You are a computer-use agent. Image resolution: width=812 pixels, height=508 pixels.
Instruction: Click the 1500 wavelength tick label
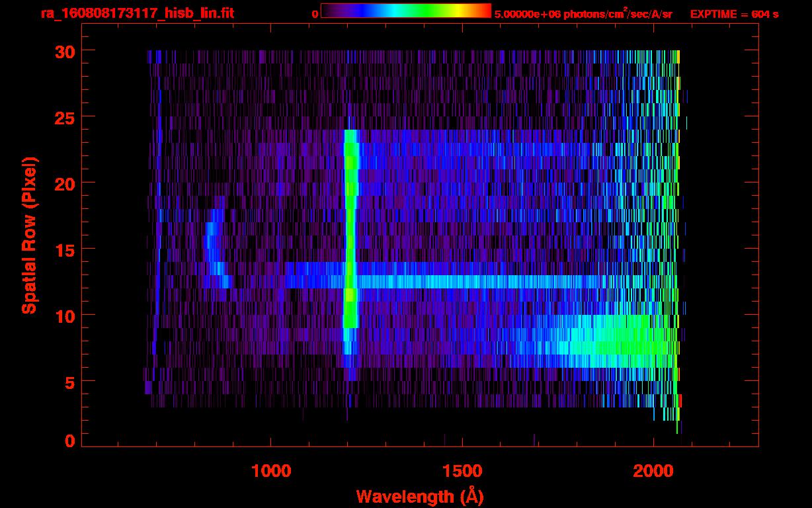pyautogui.click(x=462, y=471)
